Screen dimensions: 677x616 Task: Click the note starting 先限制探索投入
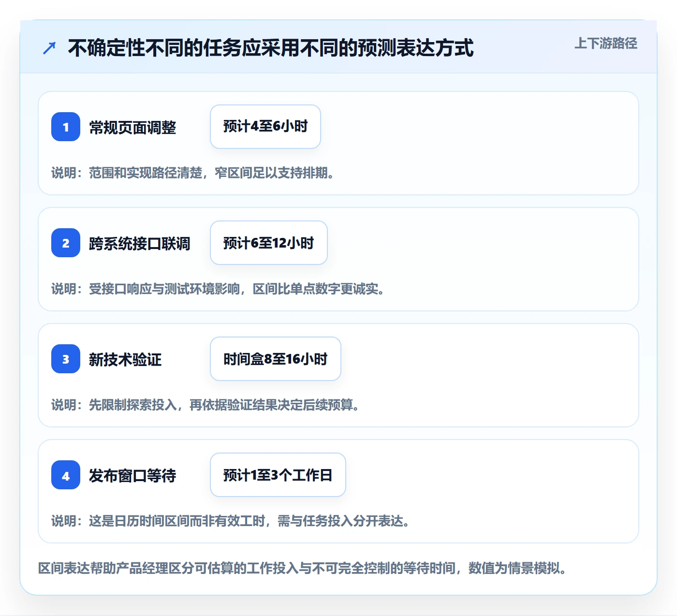[205, 405]
